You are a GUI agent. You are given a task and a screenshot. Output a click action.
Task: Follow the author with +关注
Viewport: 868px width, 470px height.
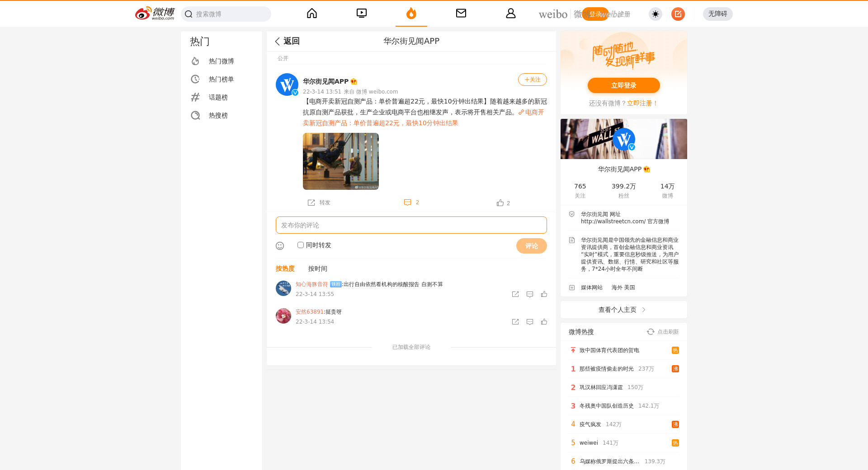(x=533, y=80)
